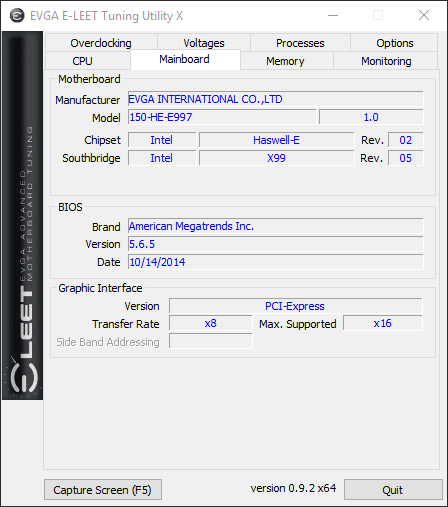Click the Quit button
Viewport: 448px width, 507px height.
(x=393, y=490)
